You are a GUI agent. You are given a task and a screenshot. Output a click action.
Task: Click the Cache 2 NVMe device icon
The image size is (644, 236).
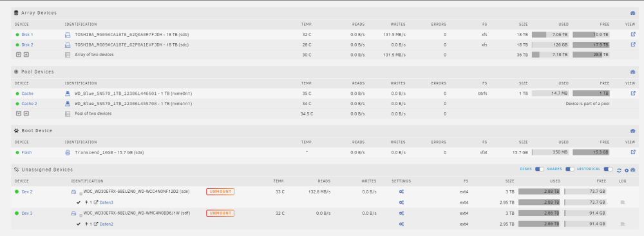point(68,104)
